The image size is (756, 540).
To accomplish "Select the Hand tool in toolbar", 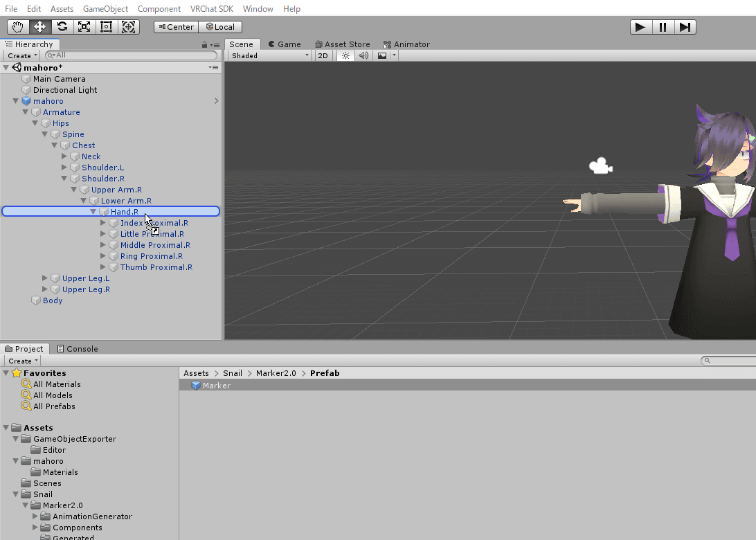I will [18, 27].
